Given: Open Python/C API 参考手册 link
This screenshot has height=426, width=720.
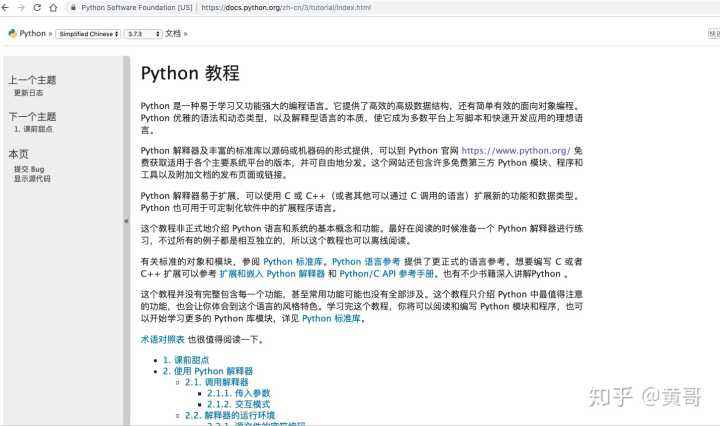Looking at the screenshot, I should [387, 274].
